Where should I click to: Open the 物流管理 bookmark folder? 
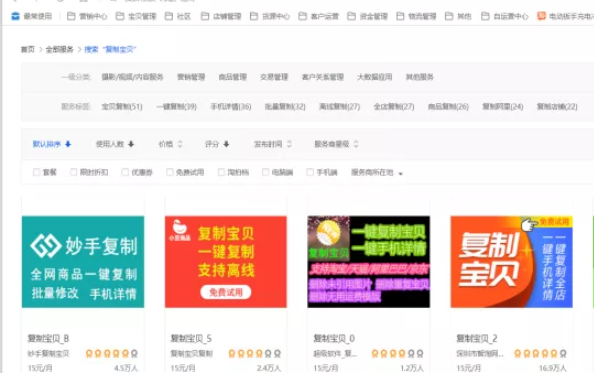click(x=416, y=16)
